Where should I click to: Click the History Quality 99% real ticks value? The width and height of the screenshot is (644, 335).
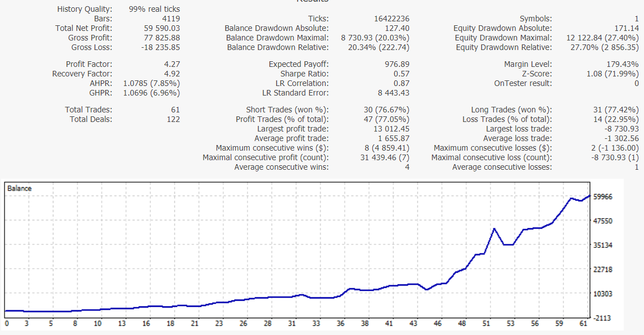click(154, 9)
